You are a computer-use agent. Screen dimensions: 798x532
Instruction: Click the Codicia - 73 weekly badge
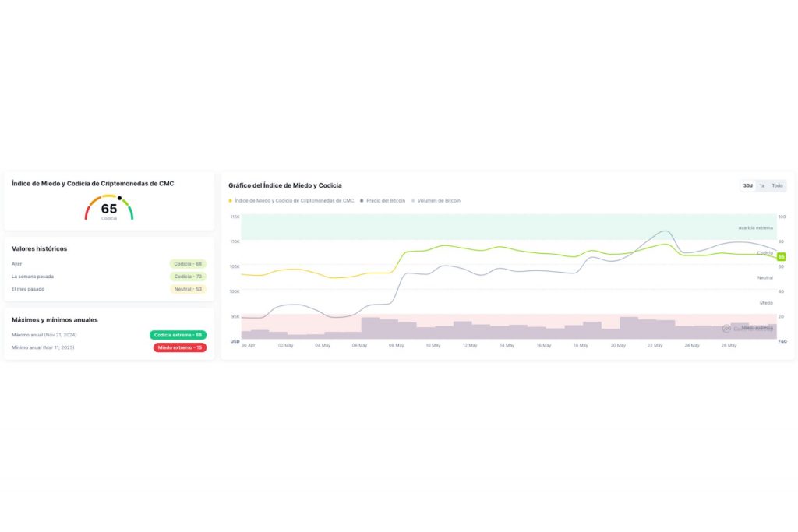coord(188,277)
